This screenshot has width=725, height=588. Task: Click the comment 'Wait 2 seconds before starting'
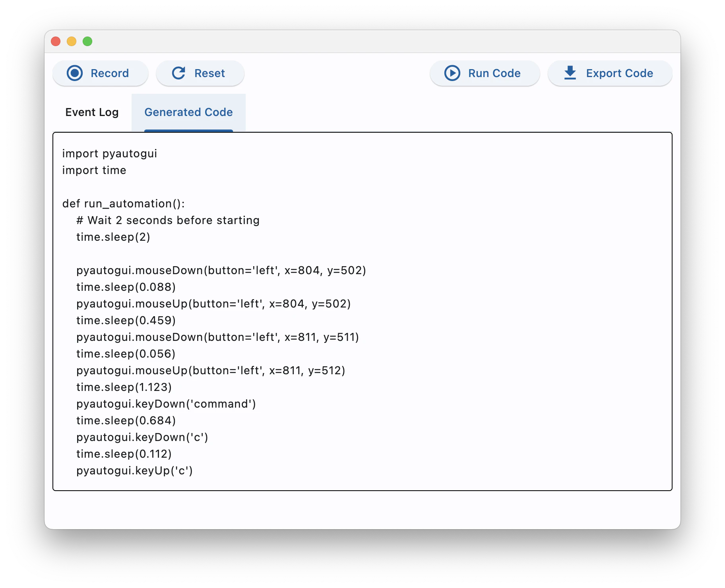173,220
